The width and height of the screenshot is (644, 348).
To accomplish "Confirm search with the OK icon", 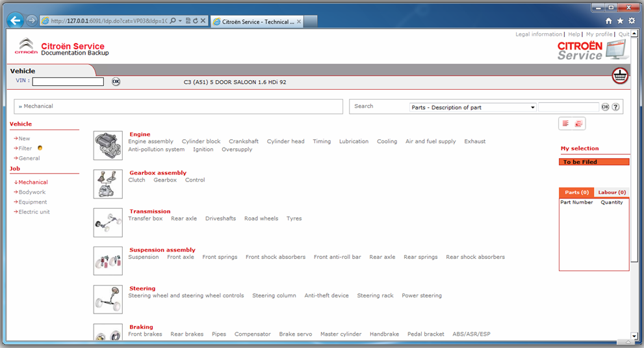I will pyautogui.click(x=605, y=107).
